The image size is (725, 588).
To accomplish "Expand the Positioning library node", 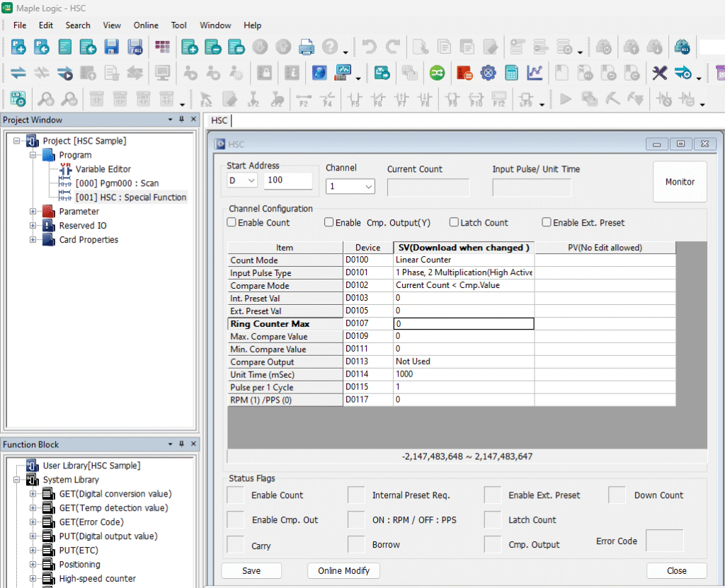I will tap(33, 564).
